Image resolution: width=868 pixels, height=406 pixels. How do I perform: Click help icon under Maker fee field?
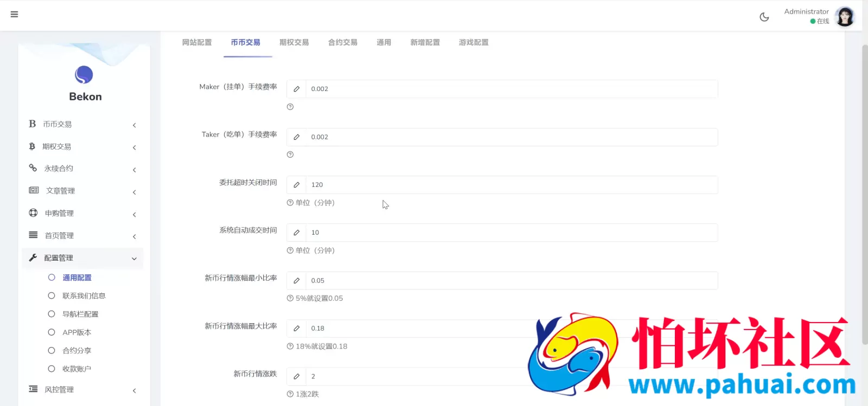click(x=290, y=107)
